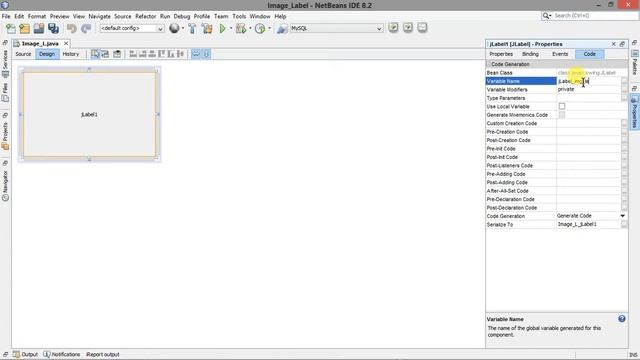Screen dimensions: 640x360
Task: Click the last alignment icon in design toolbar
Action: click(x=180, y=54)
